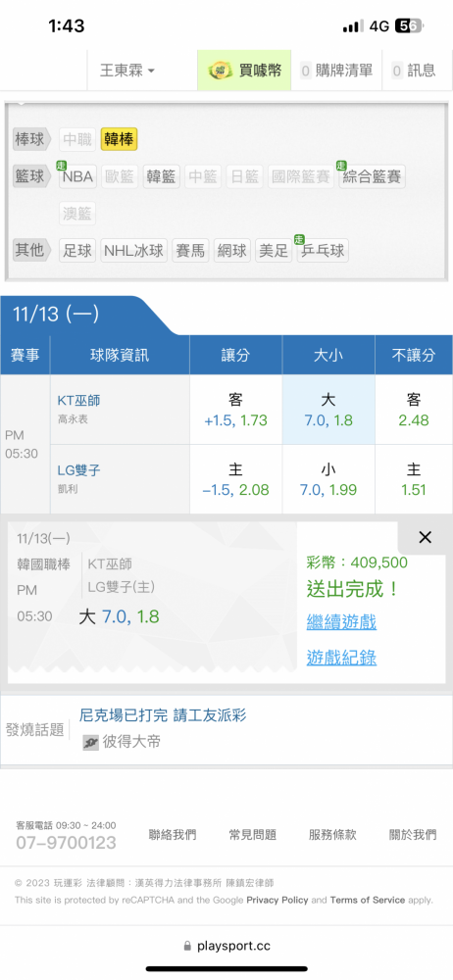Screen dimensions: 453x980
Task: Select the 綜合籃賽 filter
Action: tap(373, 176)
